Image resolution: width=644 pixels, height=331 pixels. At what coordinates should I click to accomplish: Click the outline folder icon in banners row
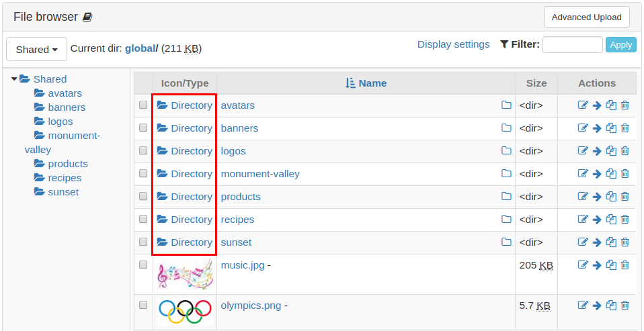pyautogui.click(x=506, y=128)
